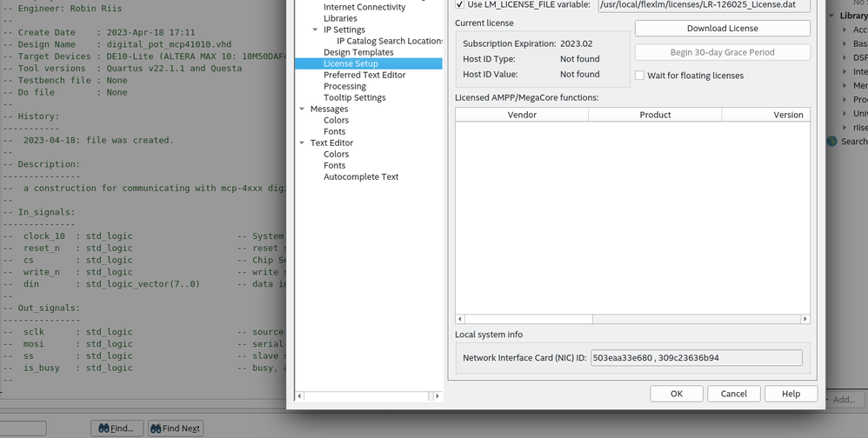Viewport: 868px width, 438px height.
Task: Click the Network Interface Card ID field
Action: 697,358
